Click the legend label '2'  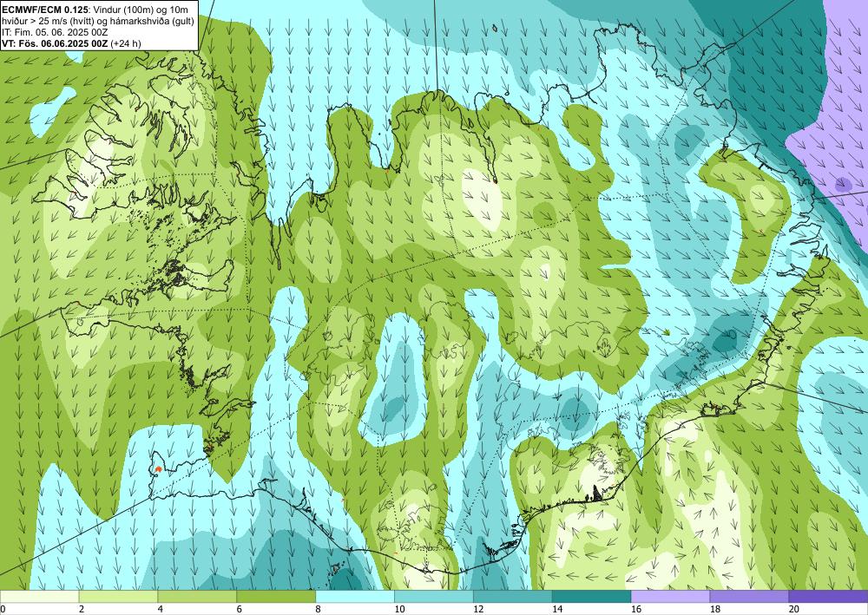[82, 609]
